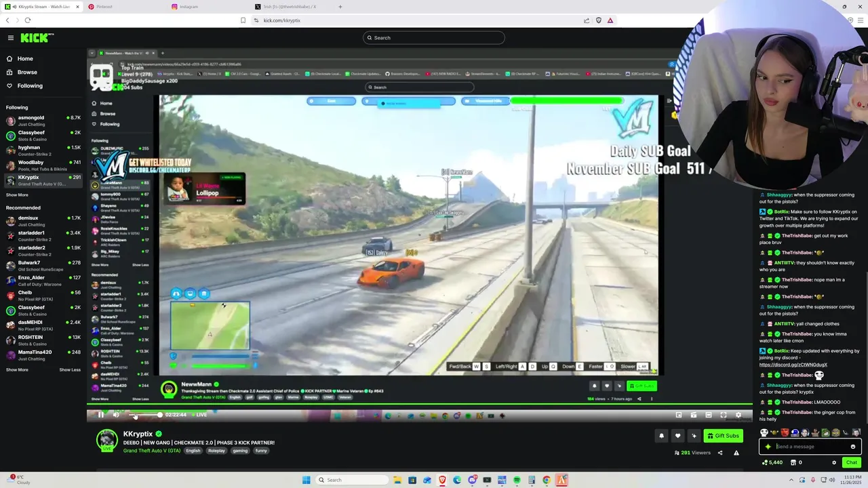
Task: Open MamaTina420 recommended channel
Action: point(43,354)
